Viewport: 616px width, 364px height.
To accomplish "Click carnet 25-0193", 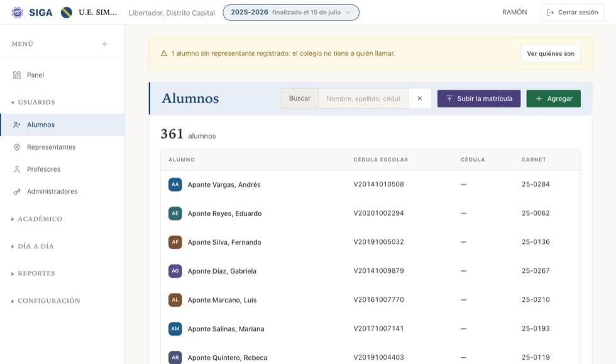I will (x=536, y=328).
